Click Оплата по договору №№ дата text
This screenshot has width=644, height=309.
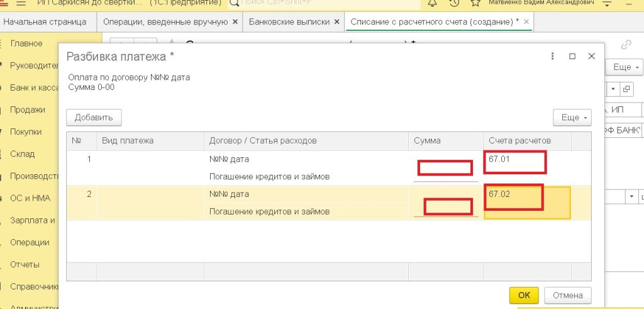[129, 77]
